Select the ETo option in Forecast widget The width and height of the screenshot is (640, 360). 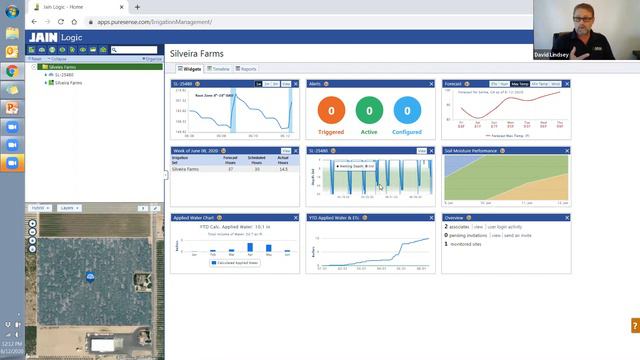(494, 84)
